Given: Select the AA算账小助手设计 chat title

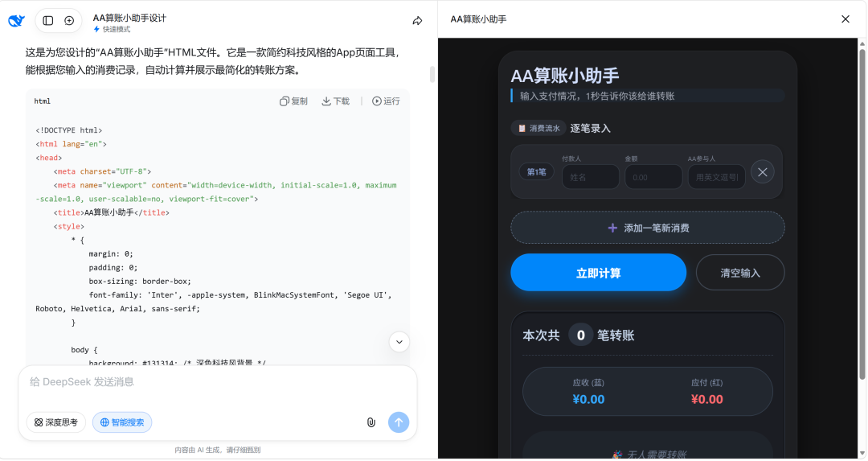Looking at the screenshot, I should click(x=129, y=18).
